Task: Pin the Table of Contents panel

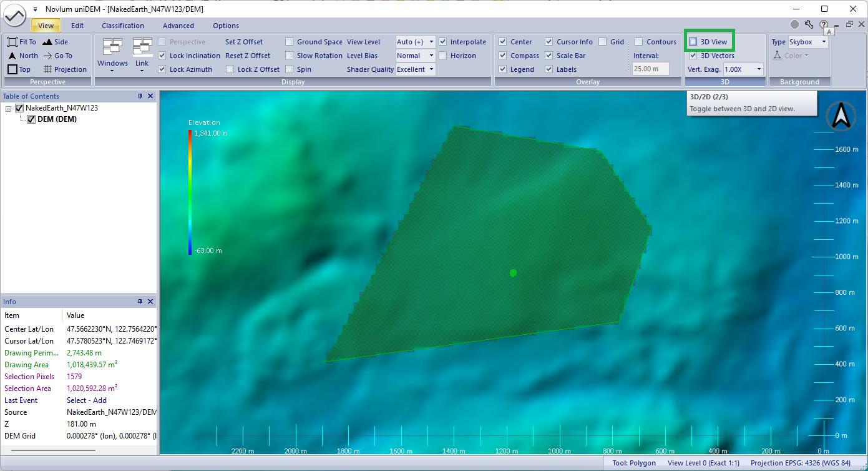Action: coord(140,96)
